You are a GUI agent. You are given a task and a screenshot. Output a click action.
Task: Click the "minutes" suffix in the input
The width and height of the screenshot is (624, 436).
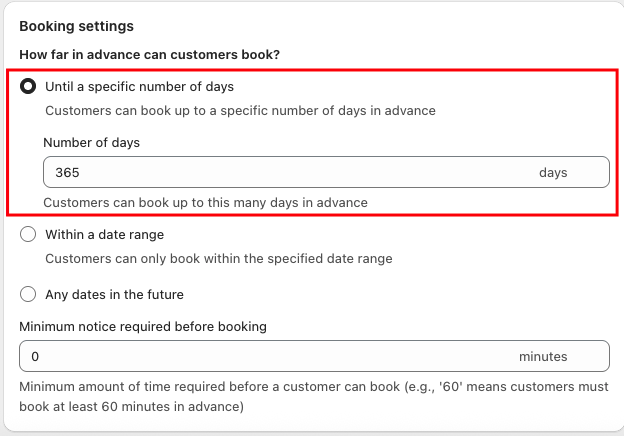click(543, 356)
